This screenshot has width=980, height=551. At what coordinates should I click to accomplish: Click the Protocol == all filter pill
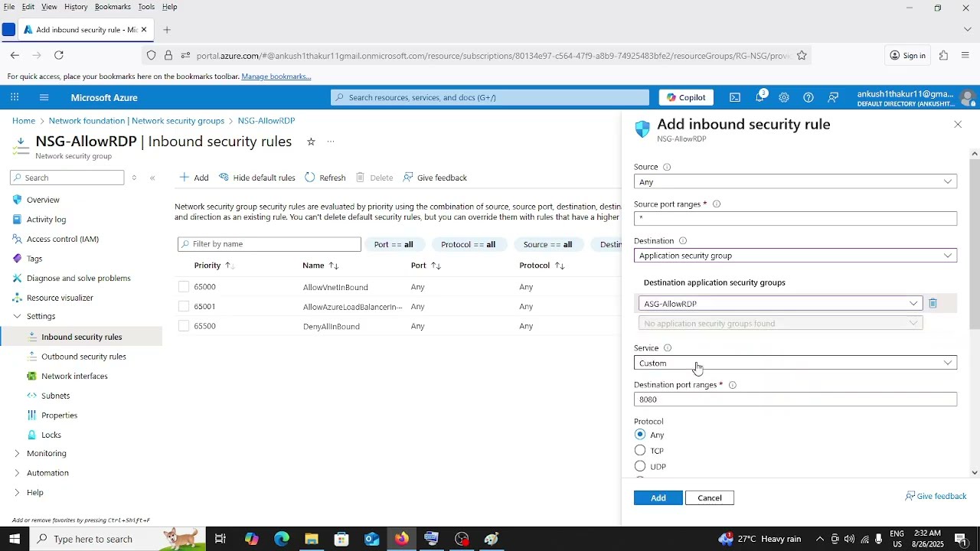coord(469,245)
